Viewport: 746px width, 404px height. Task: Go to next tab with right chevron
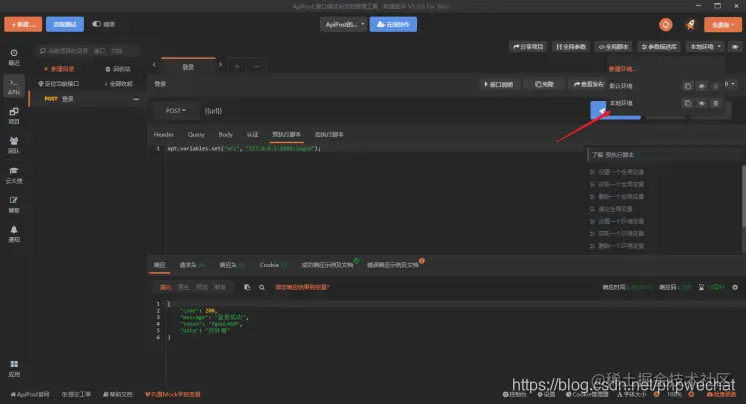220,65
